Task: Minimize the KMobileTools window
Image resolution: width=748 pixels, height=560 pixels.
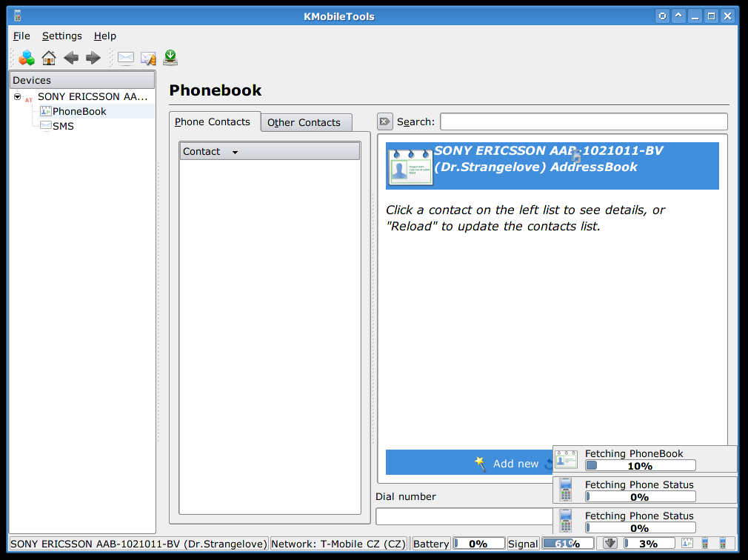Action: coord(695,16)
